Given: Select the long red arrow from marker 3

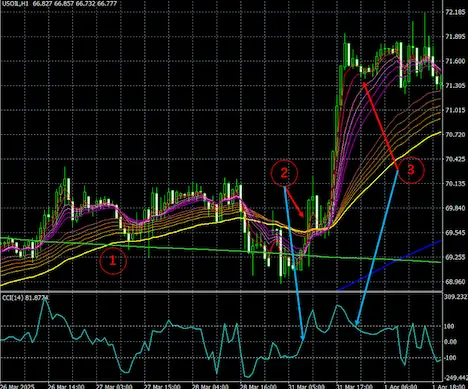Looking at the screenshot, I should click(380, 126).
